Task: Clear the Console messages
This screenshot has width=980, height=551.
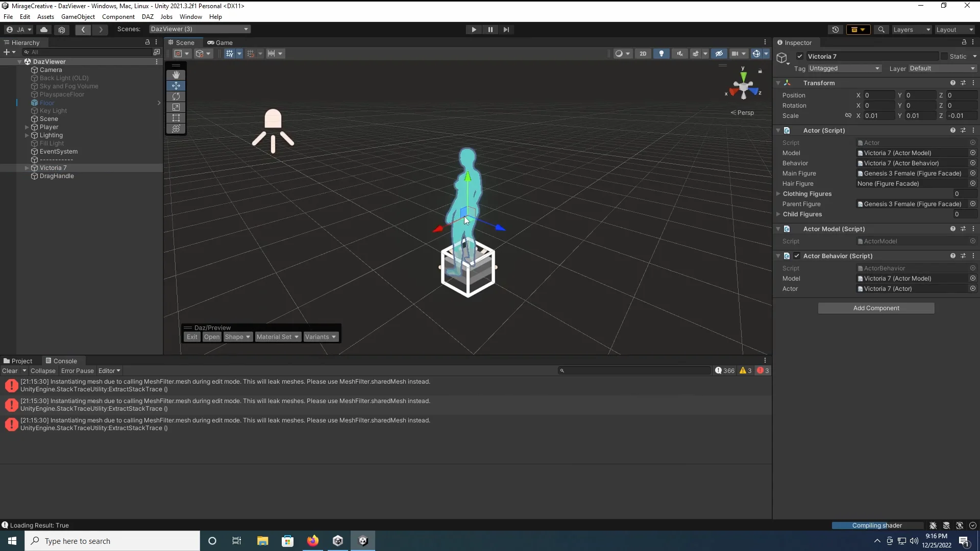Action: pyautogui.click(x=10, y=370)
